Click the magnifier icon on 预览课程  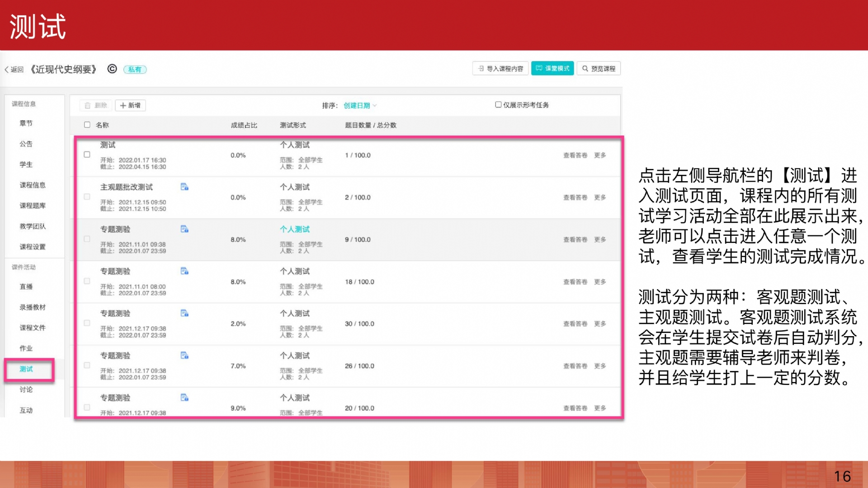[585, 69]
